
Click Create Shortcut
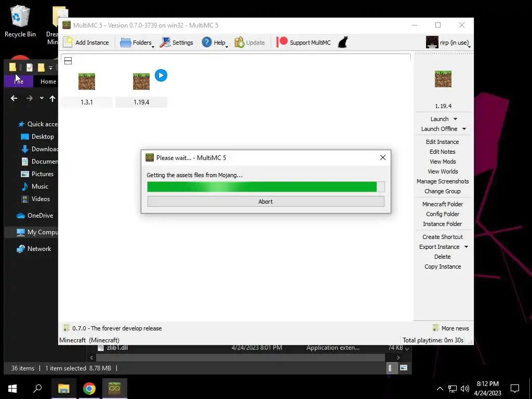pos(443,237)
